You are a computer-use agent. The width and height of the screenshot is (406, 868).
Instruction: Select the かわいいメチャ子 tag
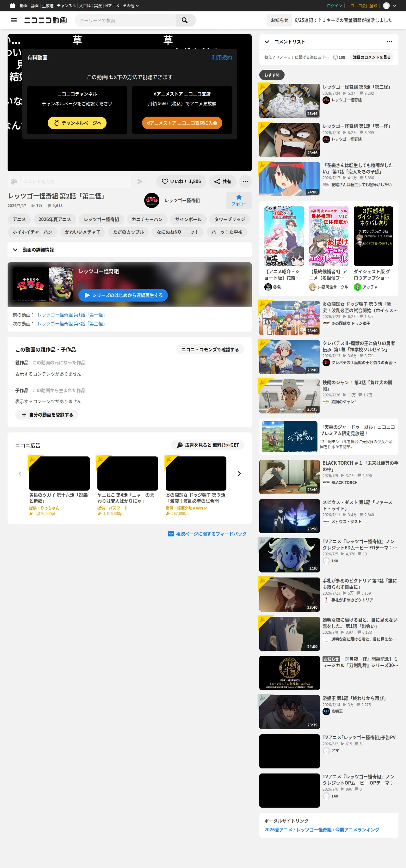click(x=83, y=232)
